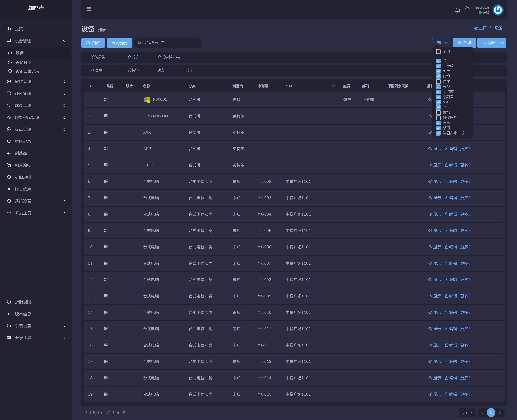This screenshot has height=420, width=517.
Task: Open the 导出 dropdown arrow
Action: pyautogui.click(x=503, y=43)
